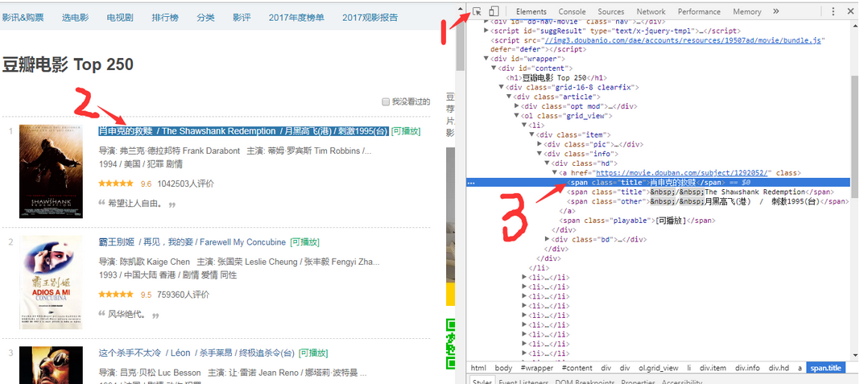Select the span title The Shawshank Redemption row

[x=700, y=192]
